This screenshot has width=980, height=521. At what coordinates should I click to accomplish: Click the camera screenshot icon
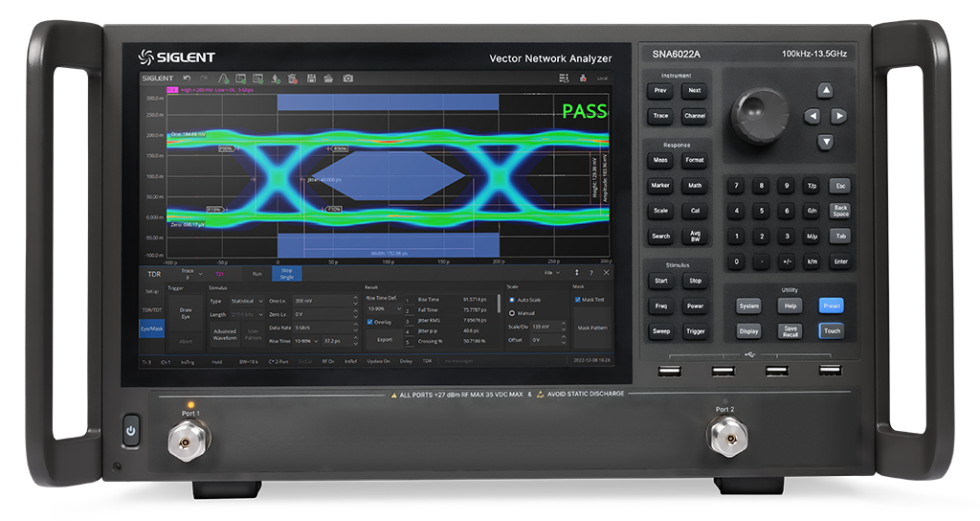tap(348, 79)
